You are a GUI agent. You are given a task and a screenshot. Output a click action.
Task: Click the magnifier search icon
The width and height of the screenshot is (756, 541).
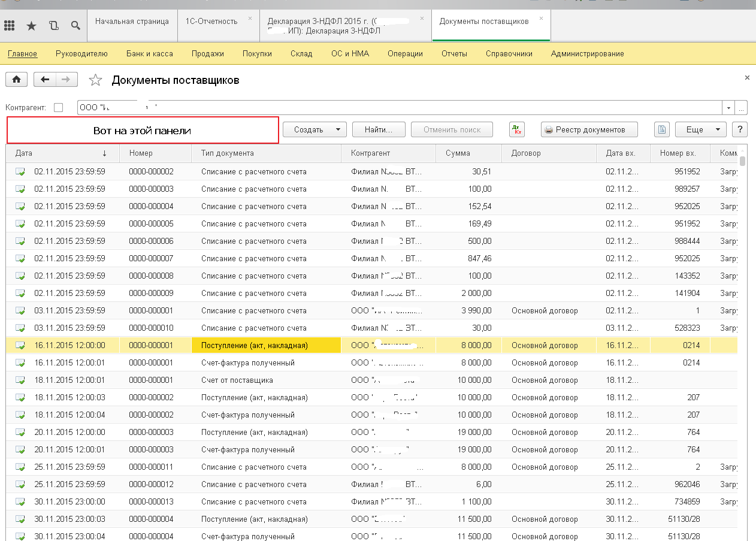(x=75, y=26)
